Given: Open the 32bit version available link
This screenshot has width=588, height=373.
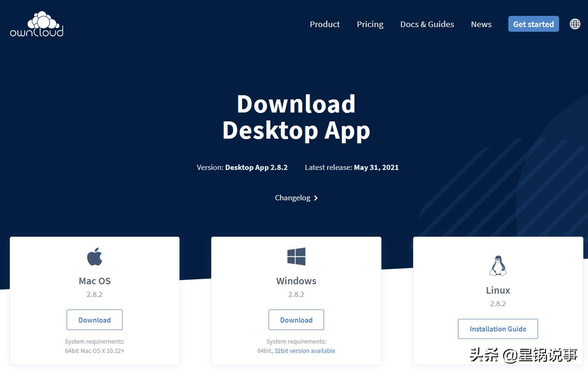Looking at the screenshot, I should click(304, 351).
